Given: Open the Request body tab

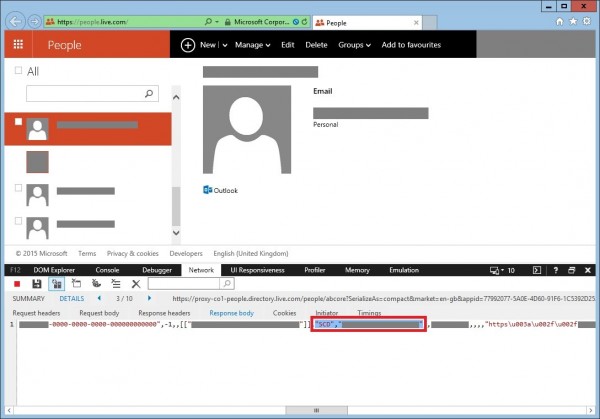Looking at the screenshot, I should [99, 313].
